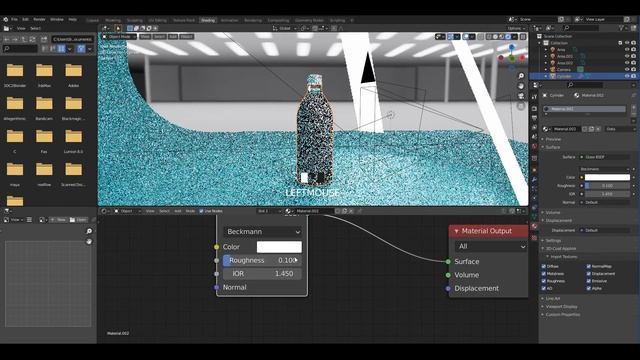Toggle camera view icon in viewport

[521, 96]
